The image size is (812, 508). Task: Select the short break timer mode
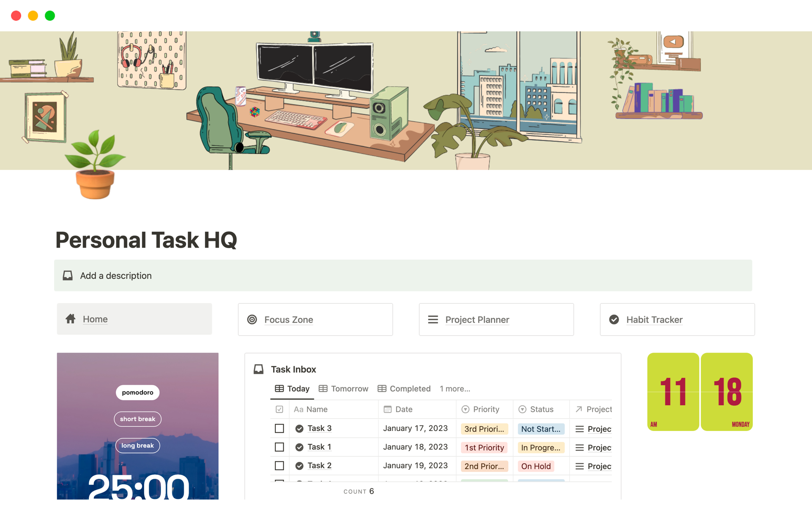coord(137,419)
